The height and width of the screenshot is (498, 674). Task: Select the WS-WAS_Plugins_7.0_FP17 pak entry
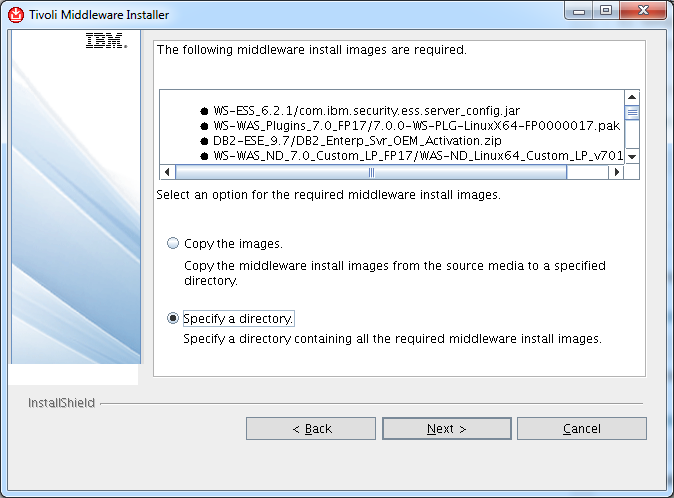[410, 126]
